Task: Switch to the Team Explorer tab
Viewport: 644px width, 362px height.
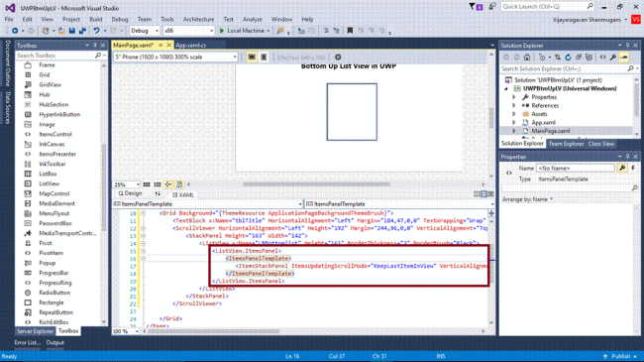Action: point(566,144)
